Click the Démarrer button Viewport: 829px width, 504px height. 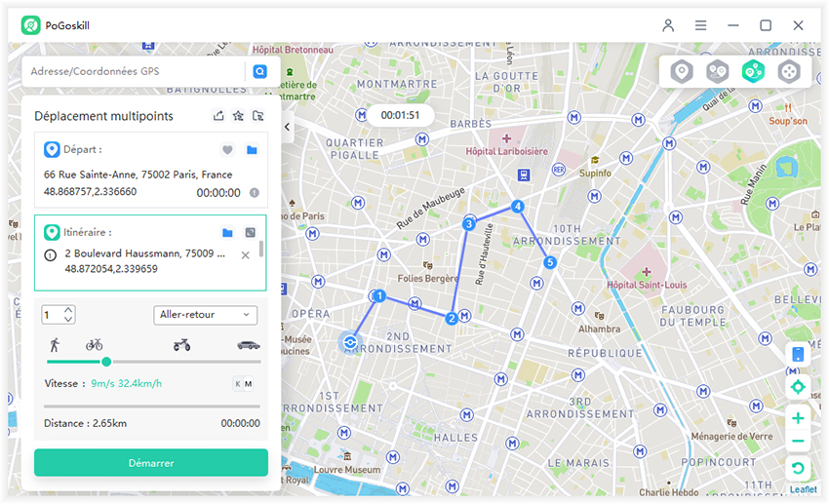(x=151, y=463)
